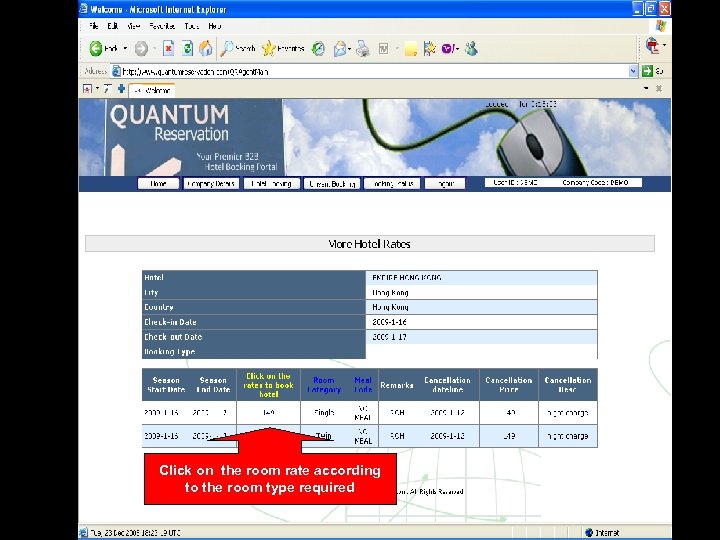
Task: Click the Edit document icon
Action: point(383,48)
